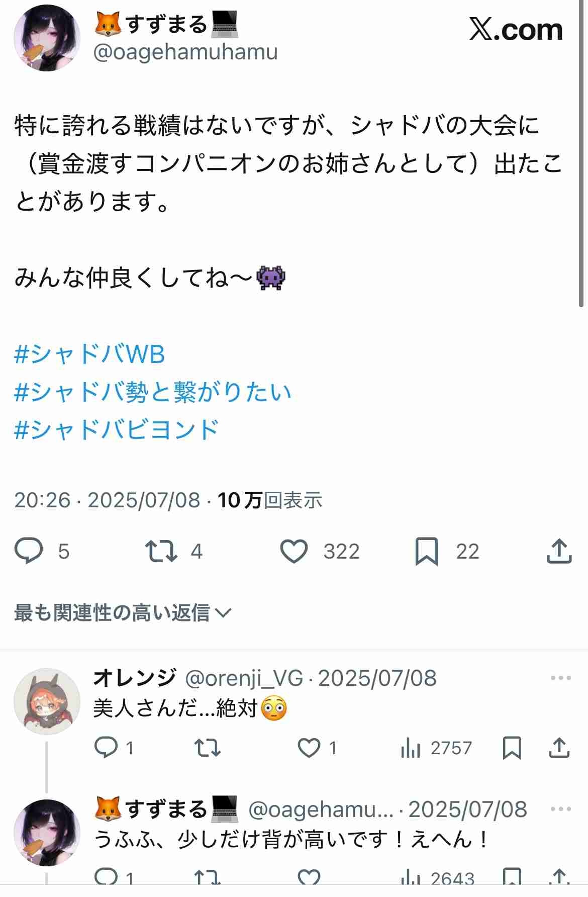
Task: Open the #シャドバWB hashtag
Action: 89,354
